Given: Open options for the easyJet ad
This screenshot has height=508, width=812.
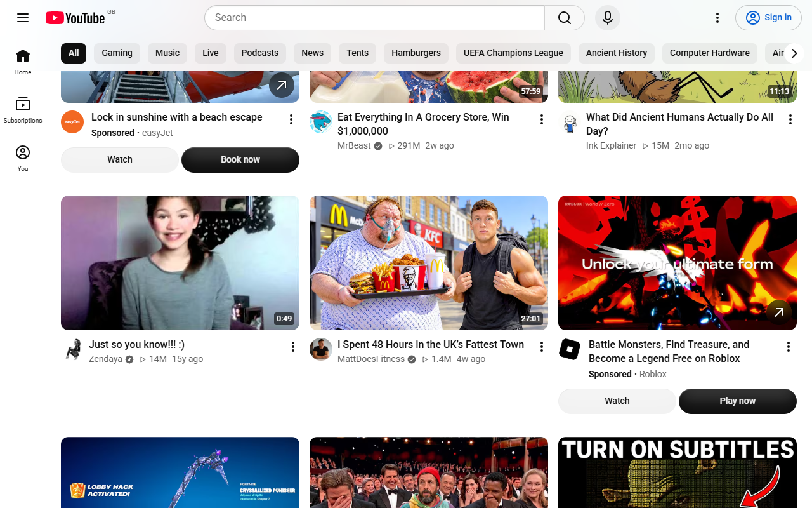Looking at the screenshot, I should coord(291,119).
